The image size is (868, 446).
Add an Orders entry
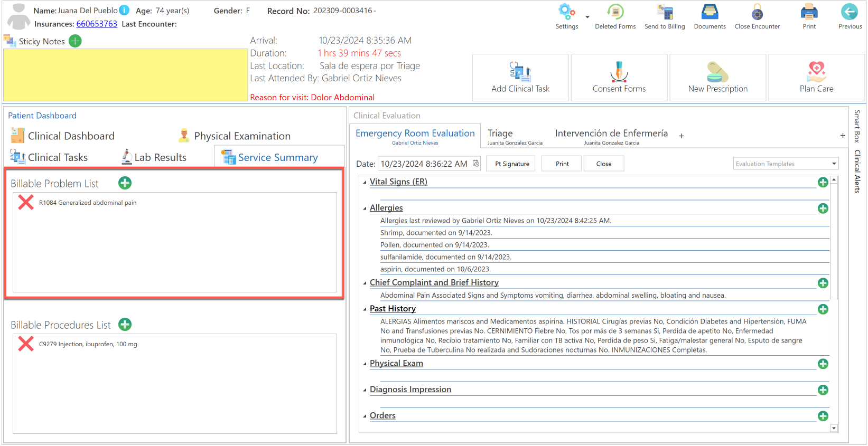[823, 416]
